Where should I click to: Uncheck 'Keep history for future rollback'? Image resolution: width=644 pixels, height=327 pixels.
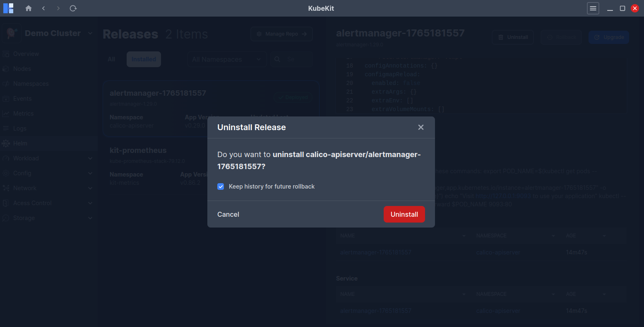click(221, 187)
